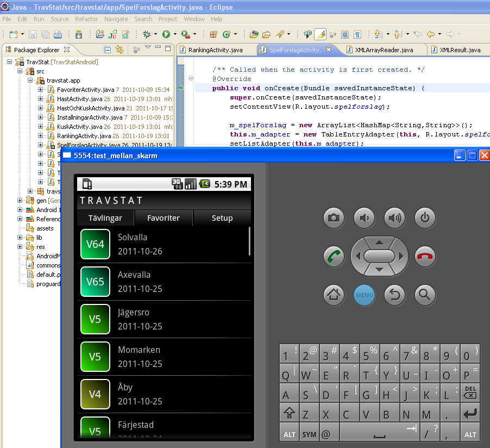Expand the gen folder node
The width and height of the screenshot is (490, 448).
click(20, 200)
